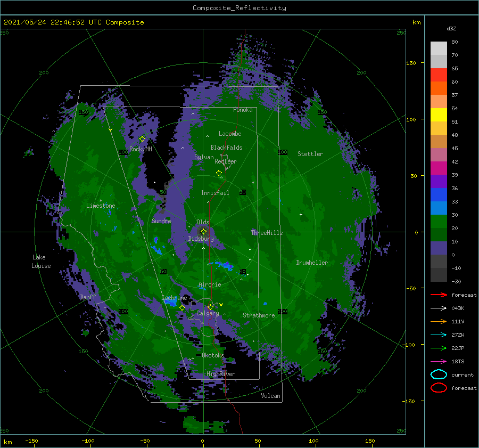The image size is (479, 448).
Task: Click the bright green swatch between 30 and 20
Action: (x=439, y=221)
